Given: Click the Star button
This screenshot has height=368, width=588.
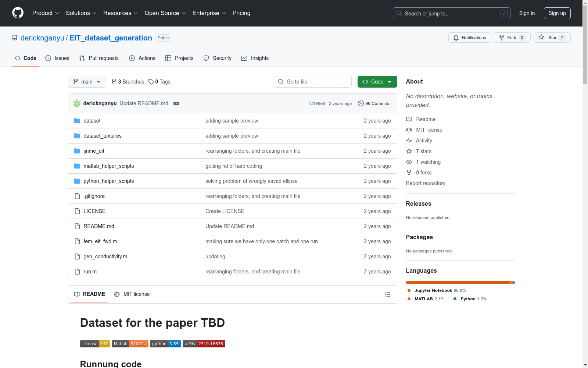Looking at the screenshot, I should (552, 38).
